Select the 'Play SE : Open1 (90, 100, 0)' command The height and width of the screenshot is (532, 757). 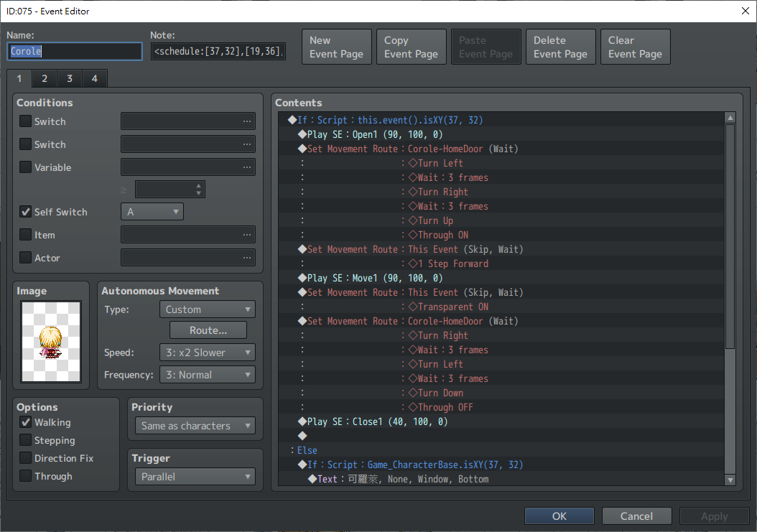501,134
